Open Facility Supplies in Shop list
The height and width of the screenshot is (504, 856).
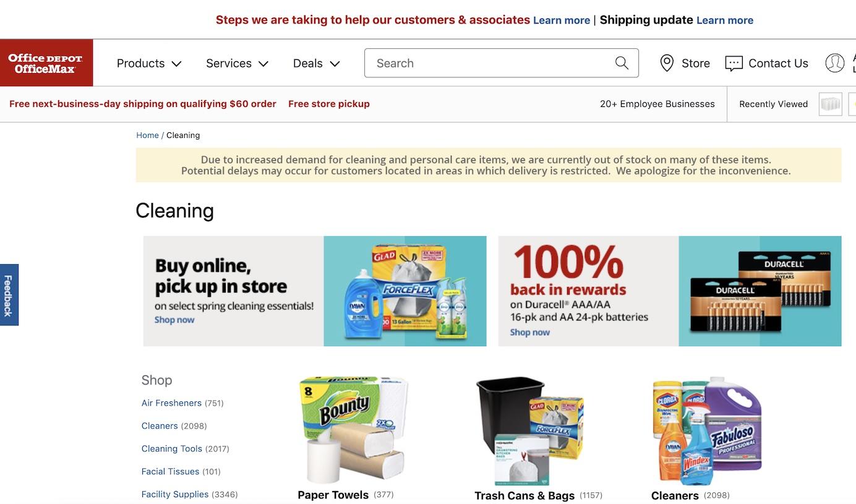tap(175, 495)
